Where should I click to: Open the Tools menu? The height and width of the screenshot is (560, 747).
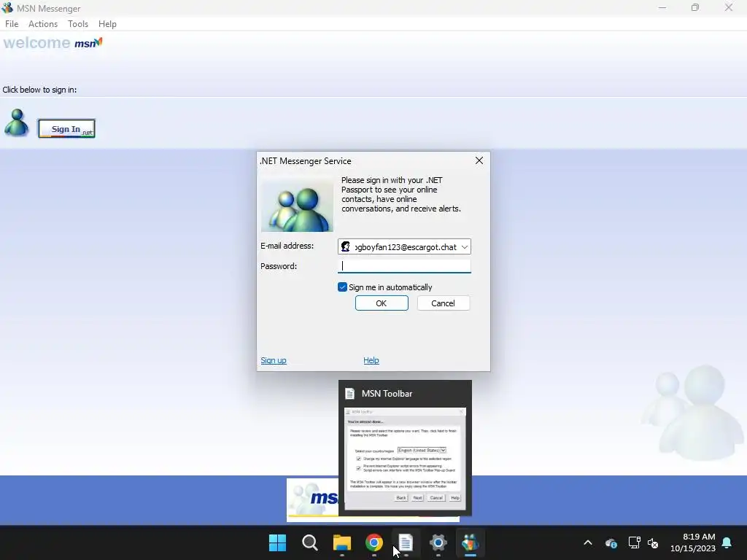[x=77, y=24]
